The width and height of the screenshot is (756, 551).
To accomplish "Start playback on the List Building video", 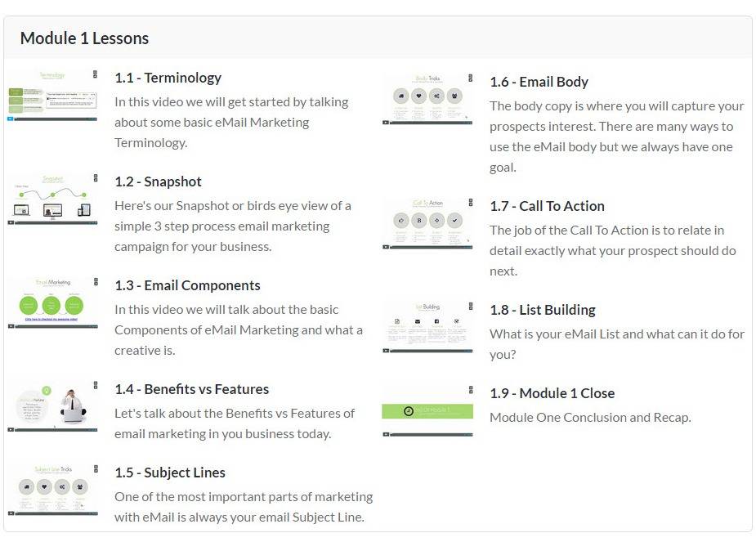I will tap(386, 350).
